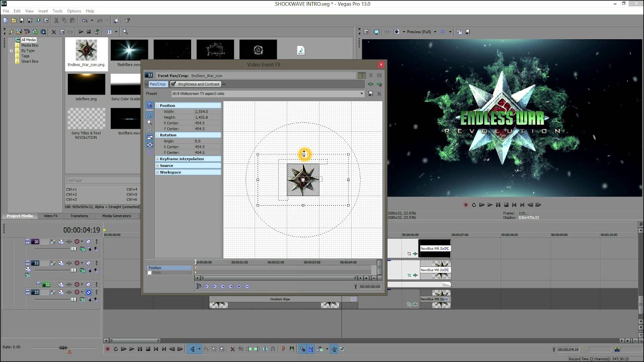The height and width of the screenshot is (362, 644).
Task: Click Play button under video preview
Action: tap(490, 205)
